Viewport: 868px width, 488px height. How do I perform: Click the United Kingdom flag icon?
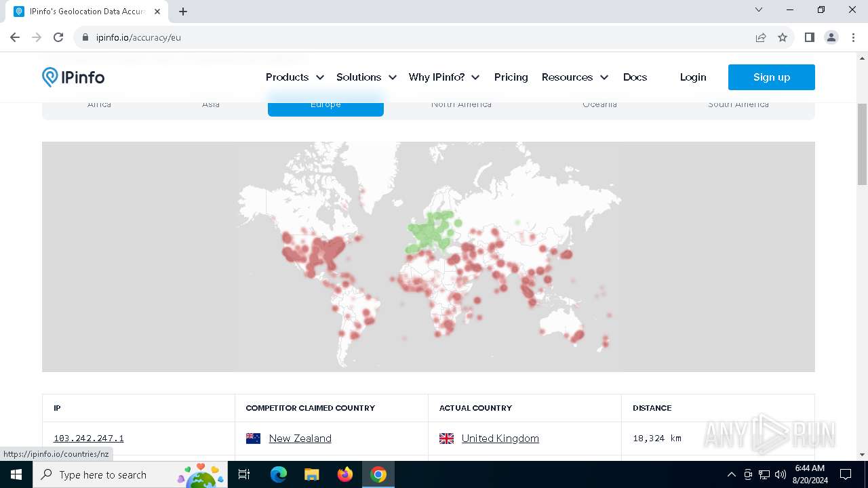pos(446,439)
